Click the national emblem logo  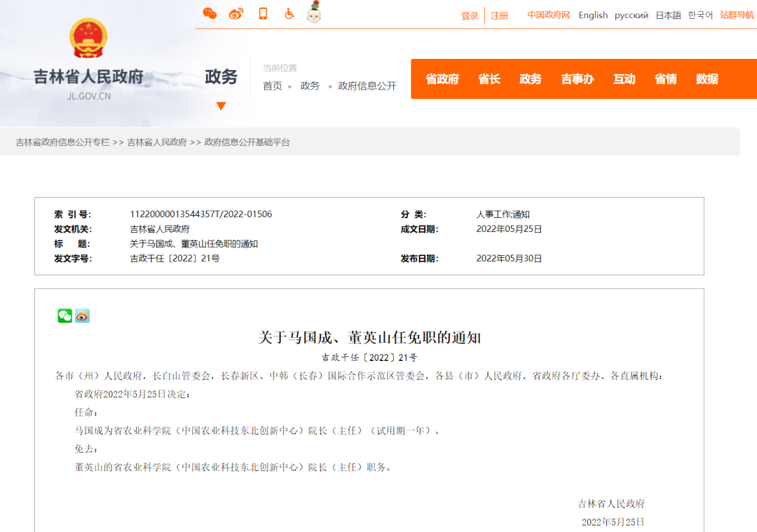88,39
